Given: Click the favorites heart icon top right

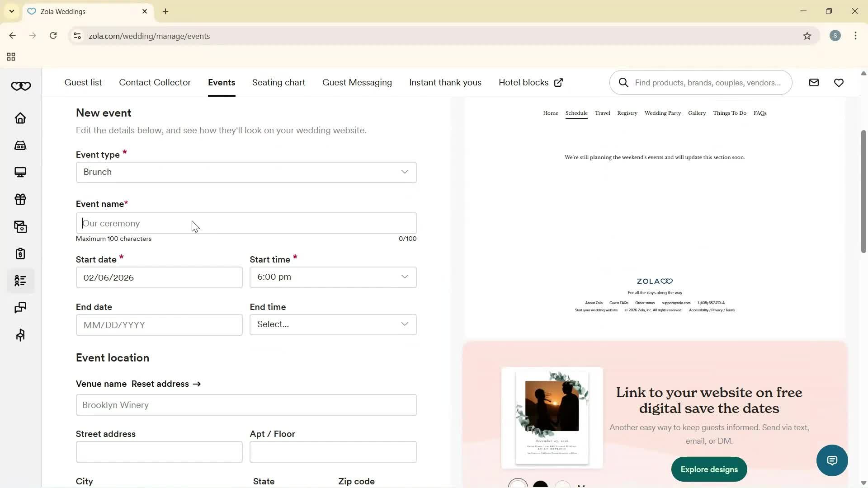Looking at the screenshot, I should pos(839,82).
